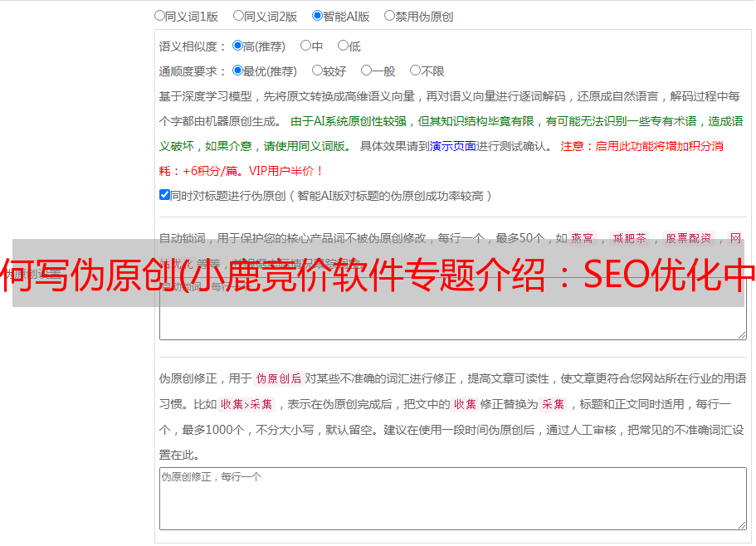
Task: Click inside the 自动锁词 textarea
Action: coord(453,309)
